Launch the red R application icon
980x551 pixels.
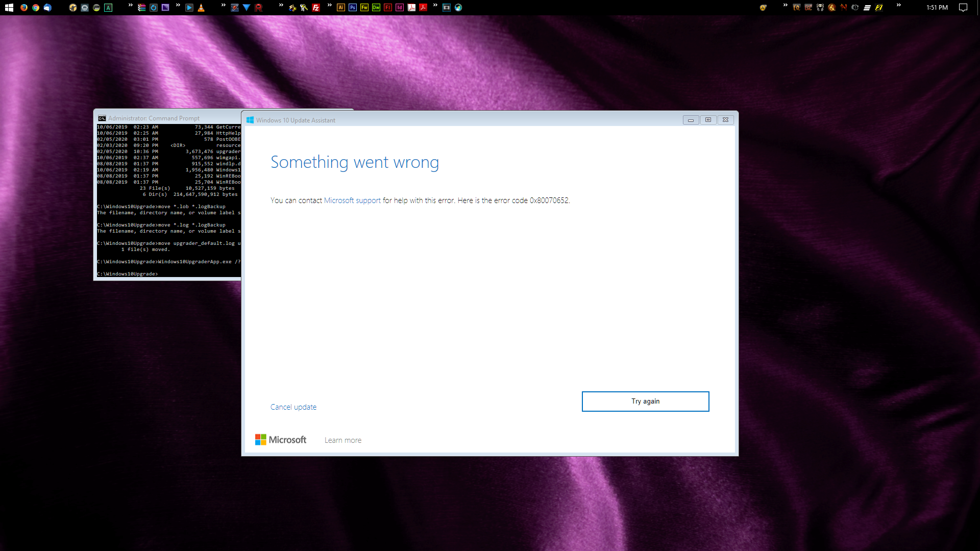(258, 8)
